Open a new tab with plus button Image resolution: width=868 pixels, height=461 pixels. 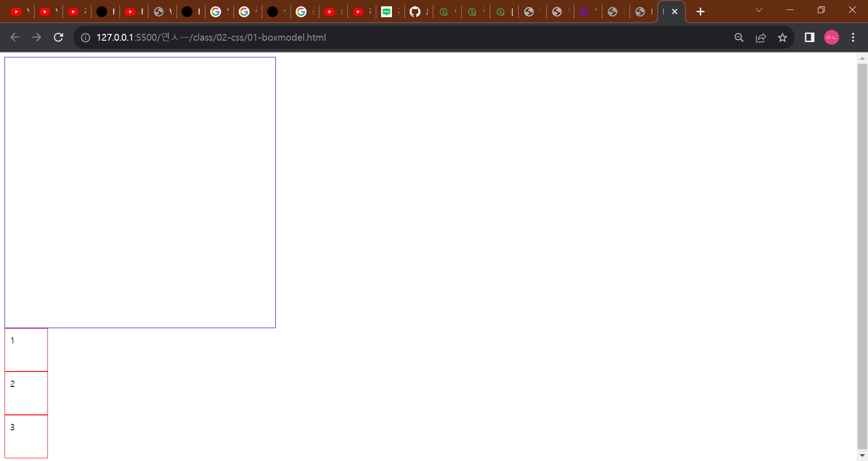700,12
